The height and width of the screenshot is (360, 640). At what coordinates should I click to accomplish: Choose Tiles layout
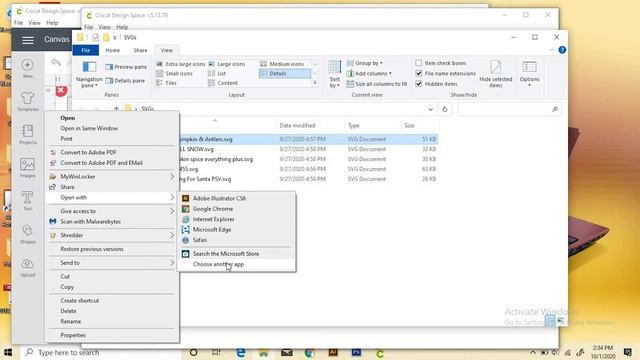click(167, 83)
